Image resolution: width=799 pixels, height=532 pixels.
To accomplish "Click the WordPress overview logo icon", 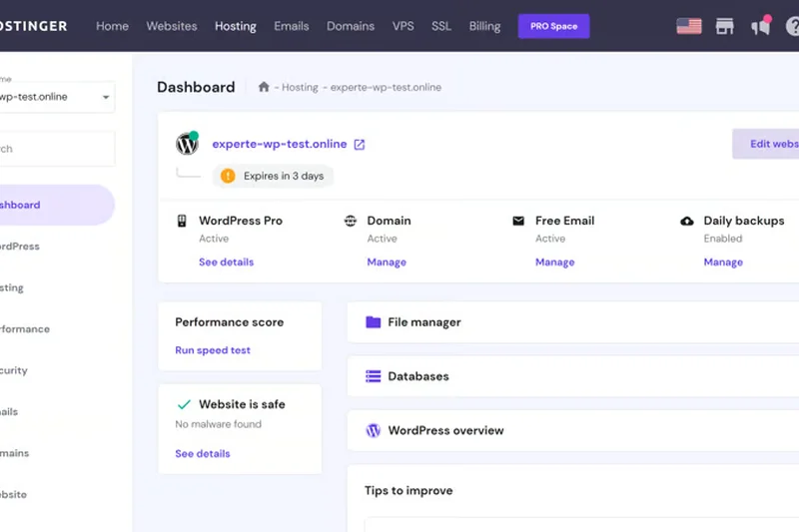I will [x=373, y=430].
